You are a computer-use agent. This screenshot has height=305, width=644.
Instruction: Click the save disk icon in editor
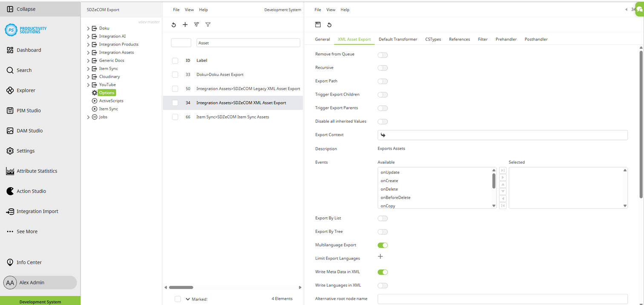point(318,25)
